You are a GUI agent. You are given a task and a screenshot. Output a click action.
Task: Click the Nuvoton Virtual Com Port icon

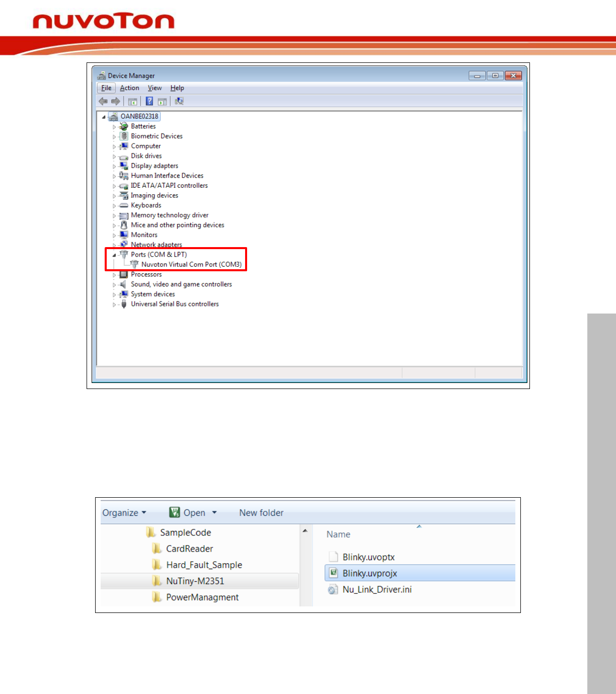coord(134,264)
